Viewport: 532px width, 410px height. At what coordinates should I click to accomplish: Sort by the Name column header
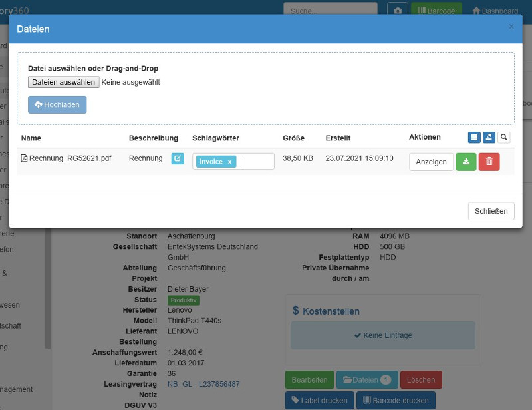(x=31, y=138)
